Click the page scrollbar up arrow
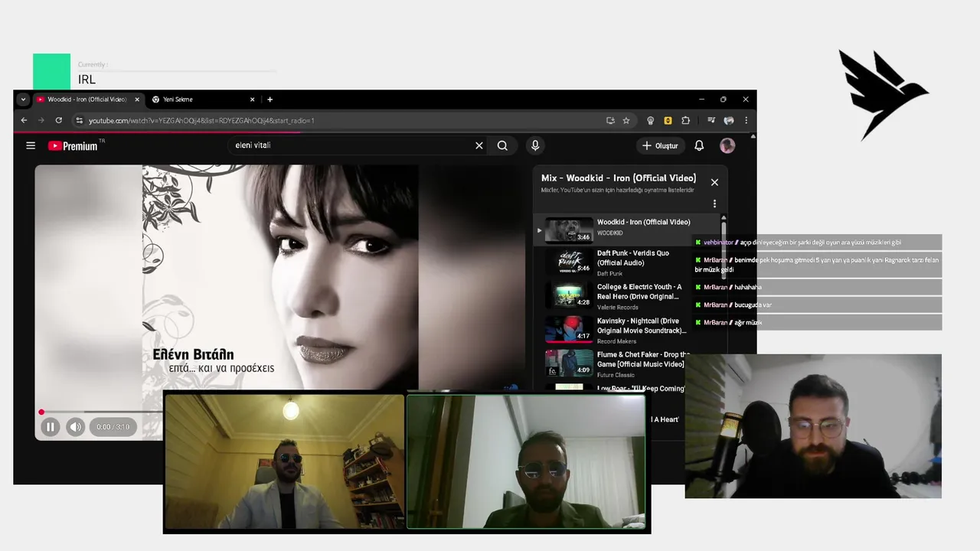 tap(753, 137)
